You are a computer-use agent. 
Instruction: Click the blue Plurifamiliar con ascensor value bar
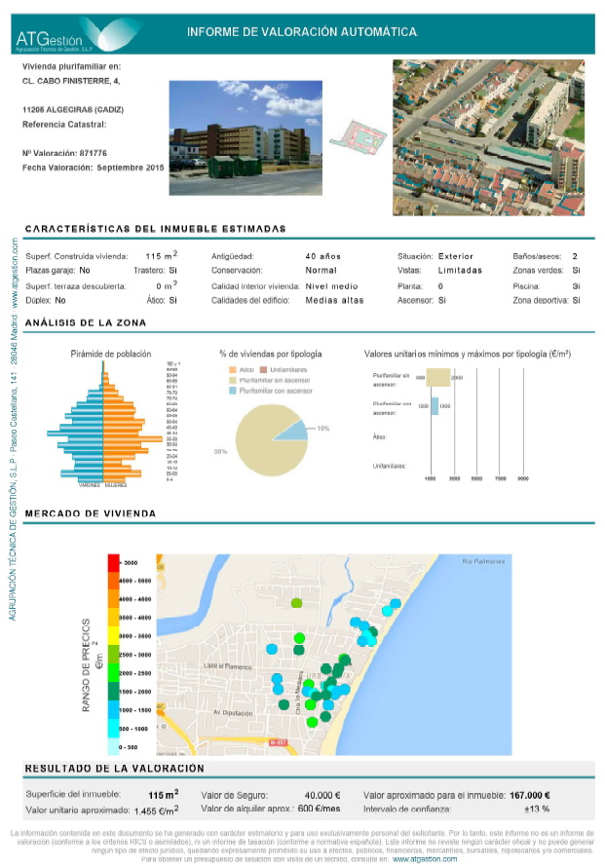click(435, 406)
